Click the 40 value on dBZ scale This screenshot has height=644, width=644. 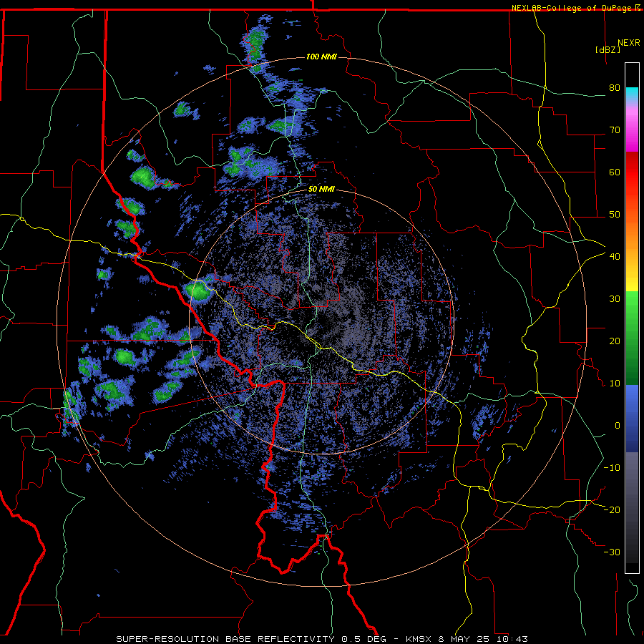pos(615,257)
